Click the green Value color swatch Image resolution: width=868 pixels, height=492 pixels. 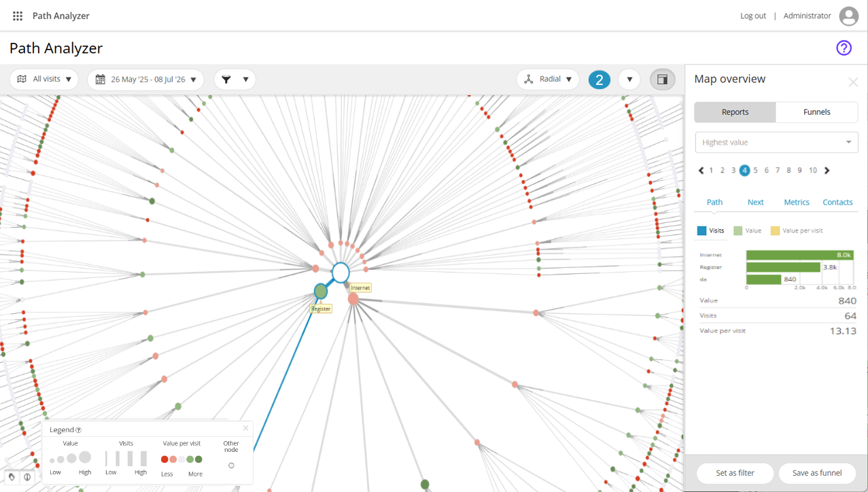(x=738, y=231)
